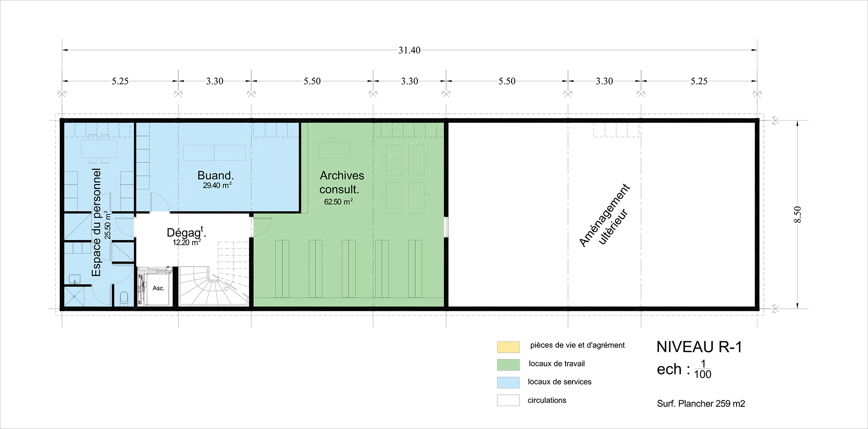Select the dining table in Espace du personnel

[x=99, y=148]
